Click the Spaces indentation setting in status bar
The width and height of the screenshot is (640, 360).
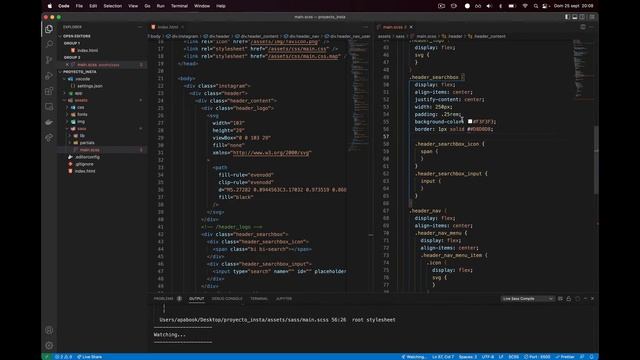468,357
